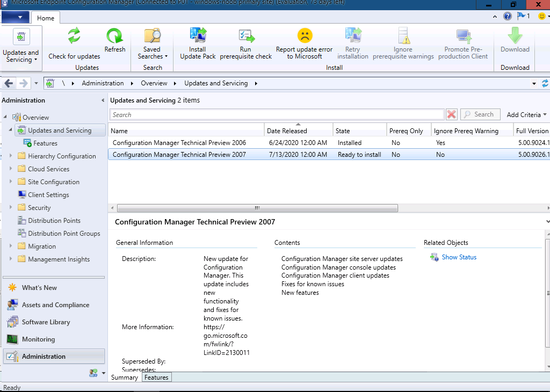Image resolution: width=550 pixels, height=392 pixels.
Task: Click the smiley feedback icon
Action: point(542,16)
